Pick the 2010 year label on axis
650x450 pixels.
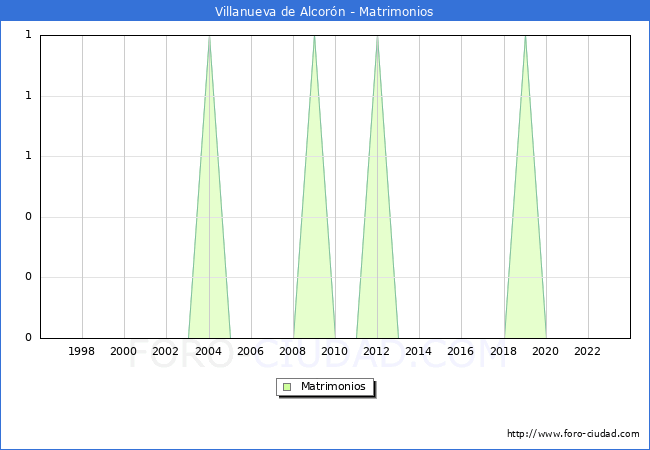[335, 351]
